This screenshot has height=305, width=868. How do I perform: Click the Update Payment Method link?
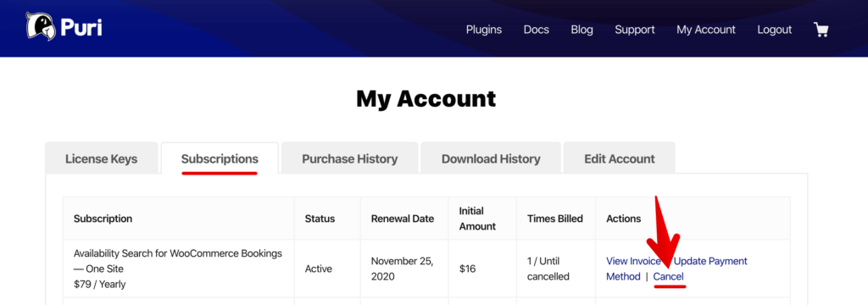tap(677, 269)
